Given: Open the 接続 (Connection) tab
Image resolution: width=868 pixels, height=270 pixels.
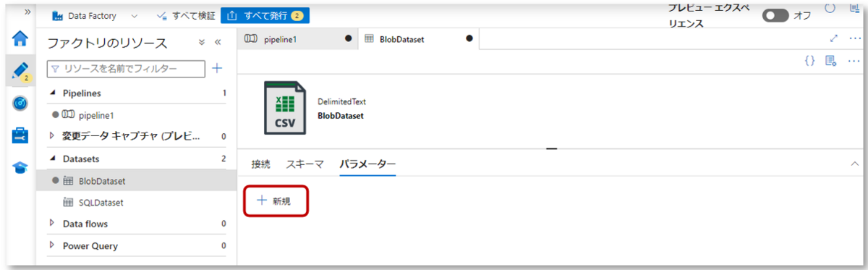Looking at the screenshot, I should coord(260,164).
